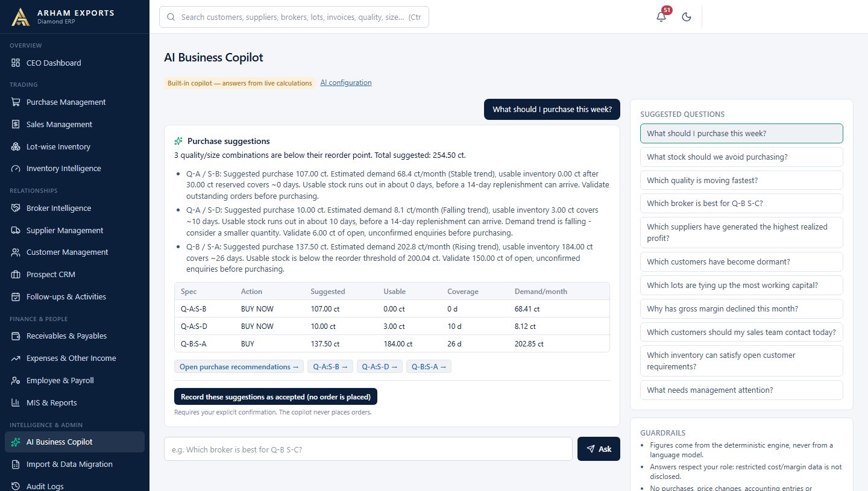Image resolution: width=868 pixels, height=491 pixels.
Task: Send the question with the Ask button
Action: (x=599, y=449)
